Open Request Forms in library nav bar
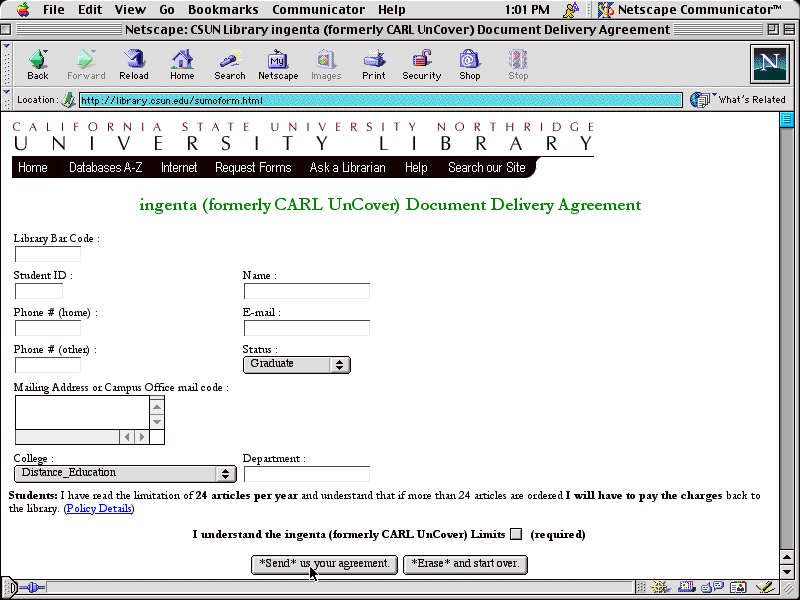The image size is (800, 600). [x=253, y=167]
